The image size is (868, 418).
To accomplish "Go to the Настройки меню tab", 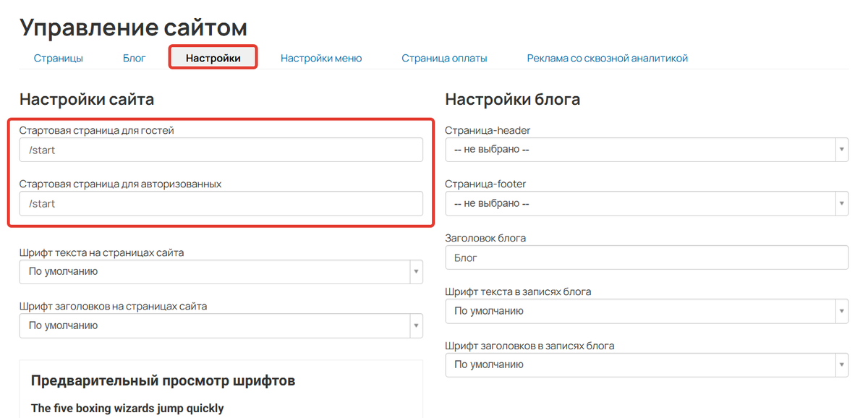I will click(321, 58).
